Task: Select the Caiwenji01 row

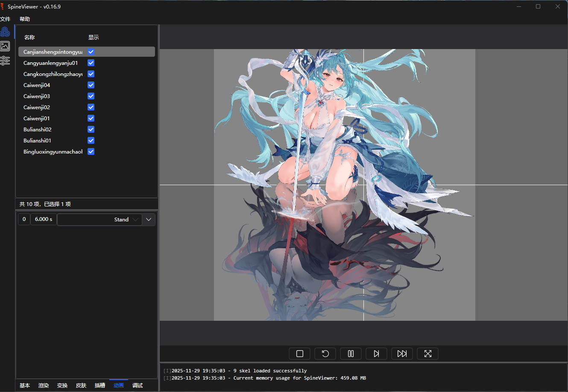Action: pyautogui.click(x=87, y=118)
